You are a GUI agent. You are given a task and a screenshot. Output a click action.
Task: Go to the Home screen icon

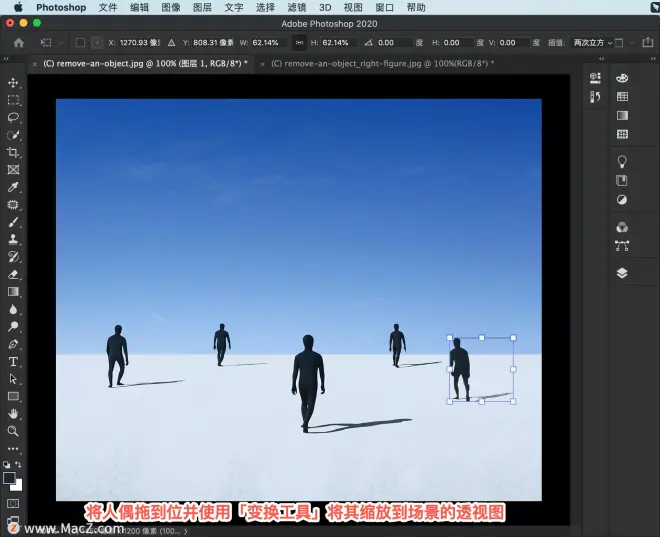pos(19,43)
